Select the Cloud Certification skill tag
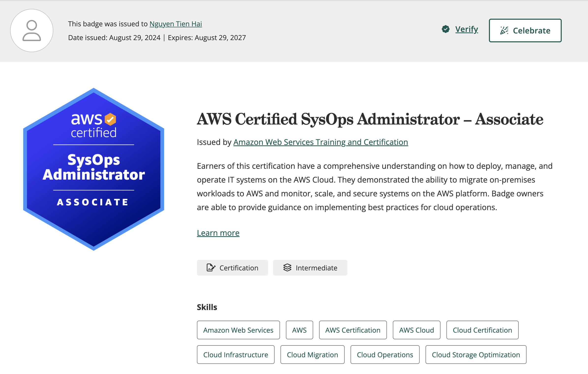This screenshot has width=588, height=374. click(482, 330)
